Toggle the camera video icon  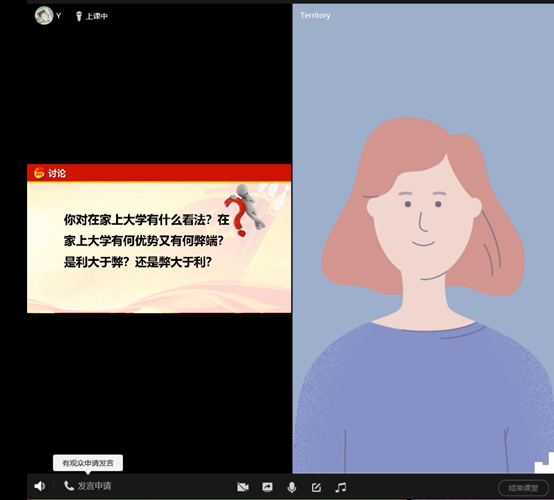(243, 487)
